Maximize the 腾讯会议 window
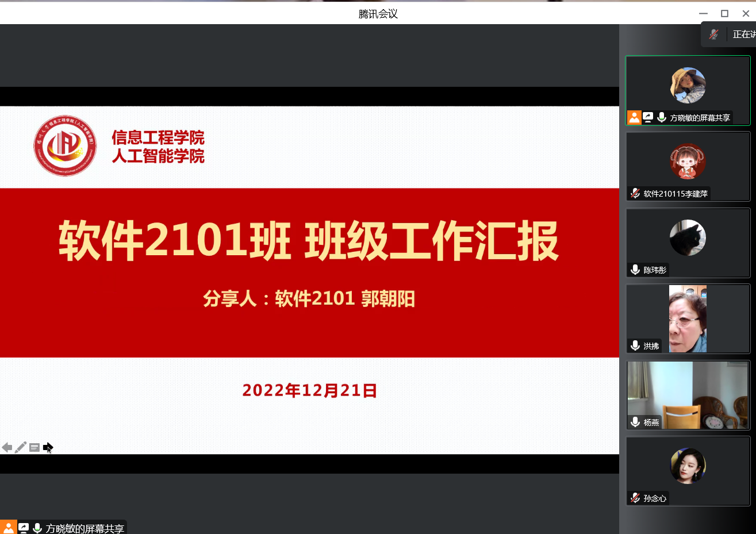This screenshot has height=534, width=756. tap(724, 13)
